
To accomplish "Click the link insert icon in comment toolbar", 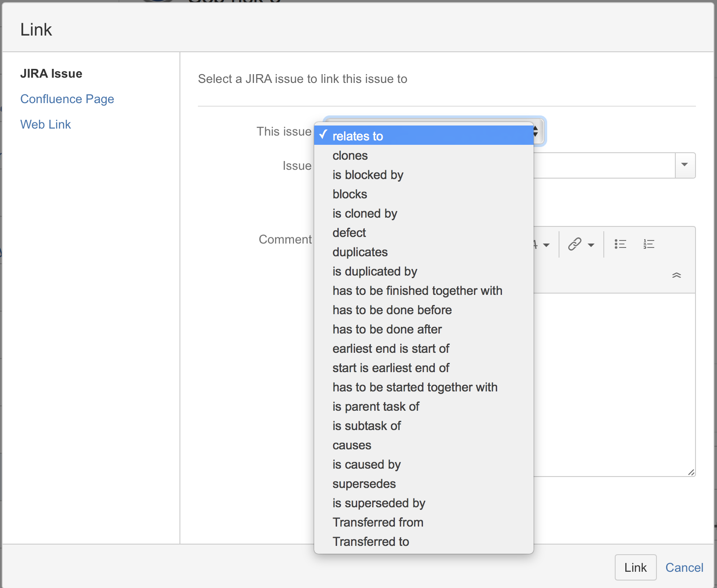I will point(574,244).
